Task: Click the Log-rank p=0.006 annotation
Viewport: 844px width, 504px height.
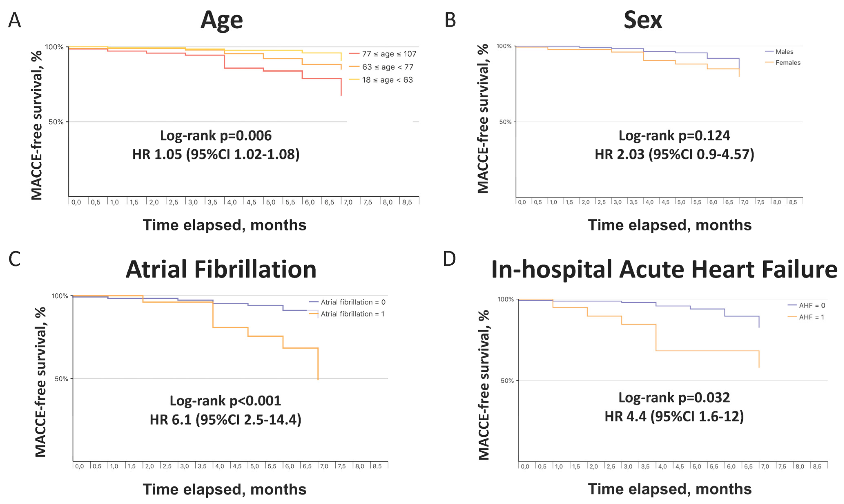Action: 216,136
